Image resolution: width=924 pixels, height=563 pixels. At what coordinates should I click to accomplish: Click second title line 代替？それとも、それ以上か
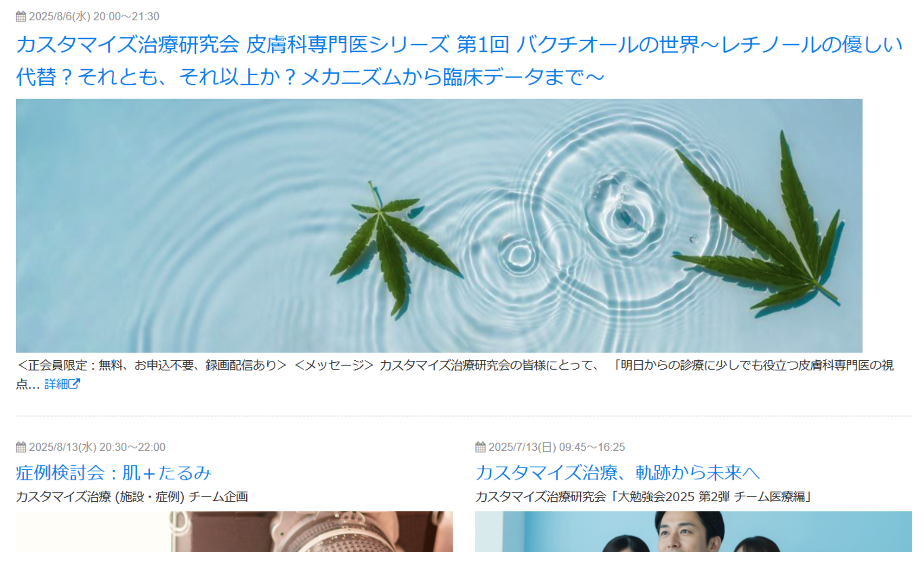coord(310,77)
